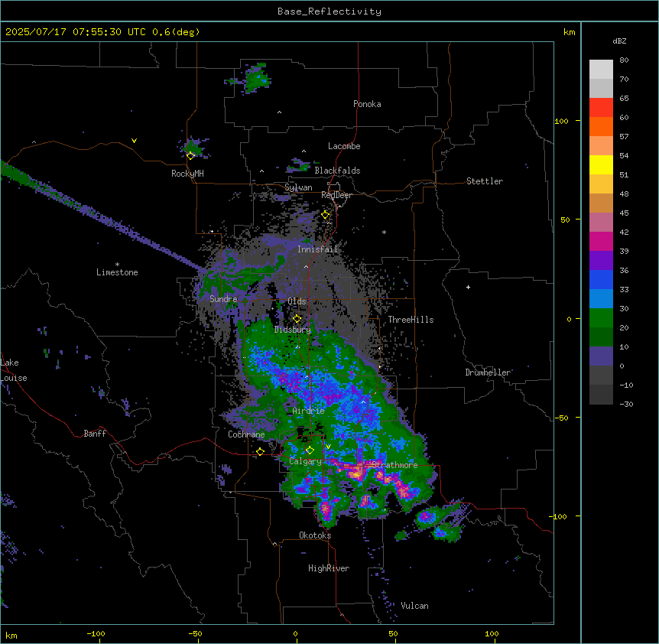Click the yellow diamond marker near RedDeer
This screenshot has height=644, width=659.
click(x=325, y=215)
